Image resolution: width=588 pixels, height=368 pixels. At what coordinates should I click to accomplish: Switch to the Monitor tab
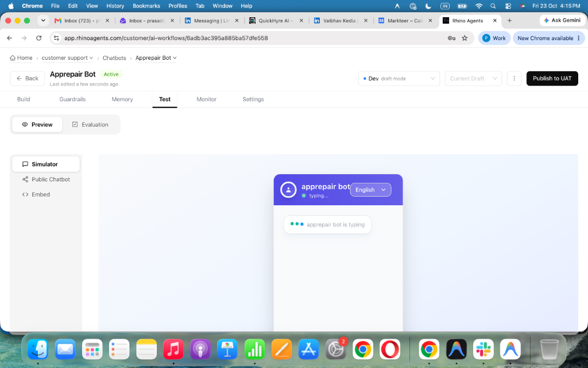206,99
